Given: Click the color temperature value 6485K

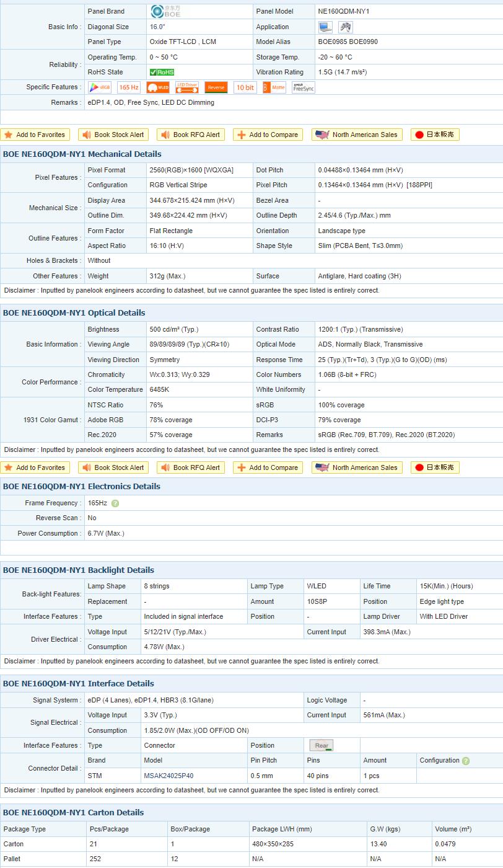Looking at the screenshot, I should click(159, 389).
